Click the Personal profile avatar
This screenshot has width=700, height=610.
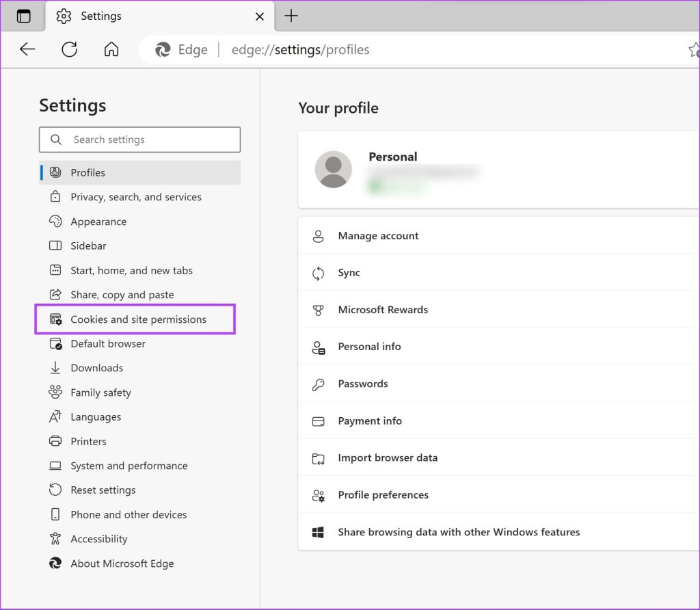(x=333, y=170)
